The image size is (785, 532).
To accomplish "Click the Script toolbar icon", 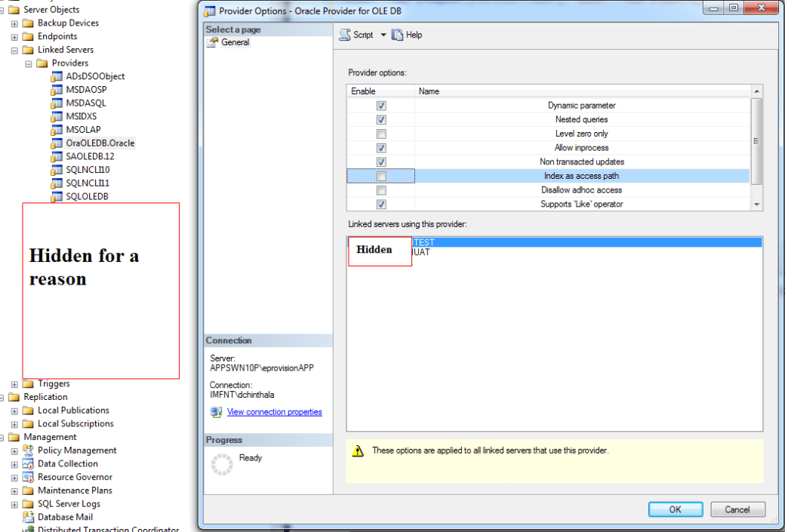I will pos(345,35).
